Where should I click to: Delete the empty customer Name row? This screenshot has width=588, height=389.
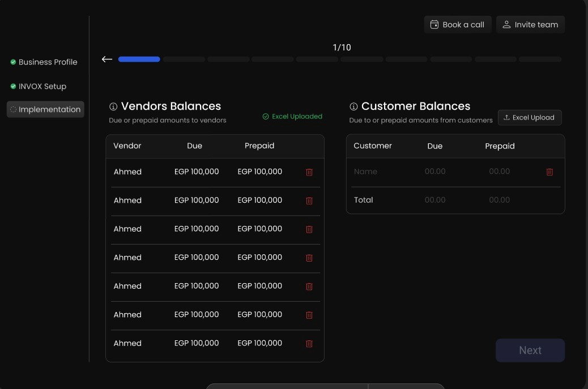(x=549, y=172)
